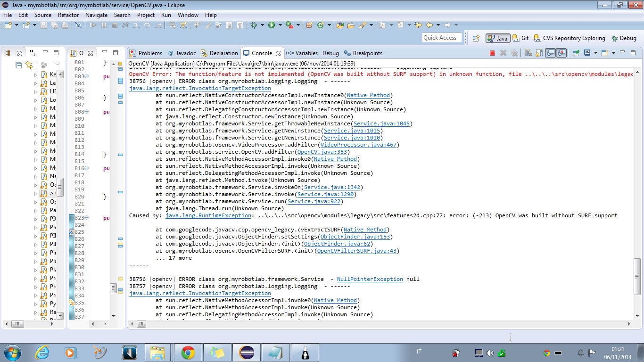Open the File menu
Image resolution: width=644 pixels, height=362 pixels.
[8, 15]
